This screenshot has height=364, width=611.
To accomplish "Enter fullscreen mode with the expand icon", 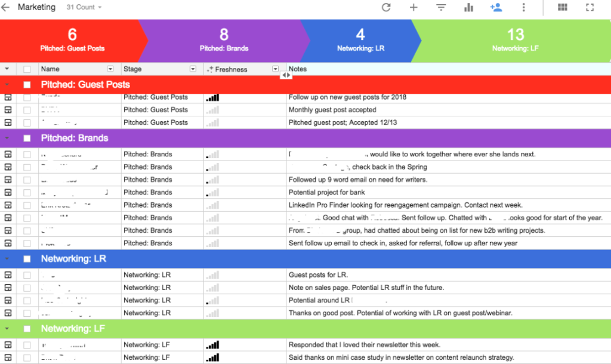I will [x=590, y=7].
